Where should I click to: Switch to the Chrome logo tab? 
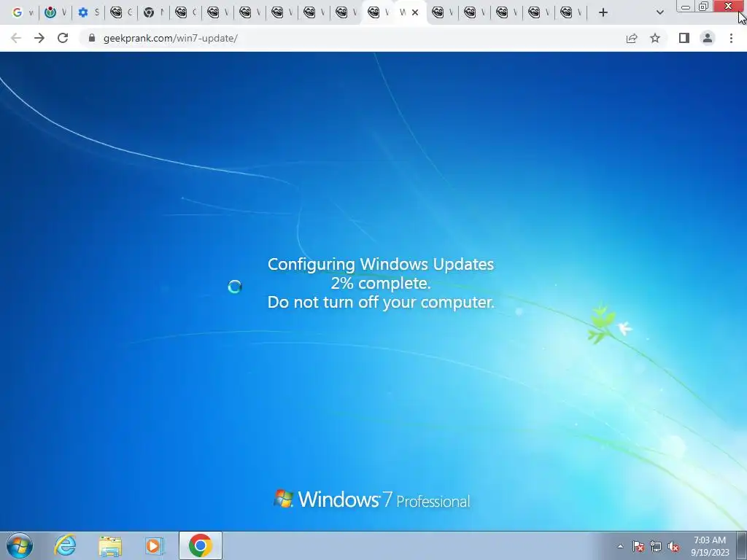tap(153, 13)
